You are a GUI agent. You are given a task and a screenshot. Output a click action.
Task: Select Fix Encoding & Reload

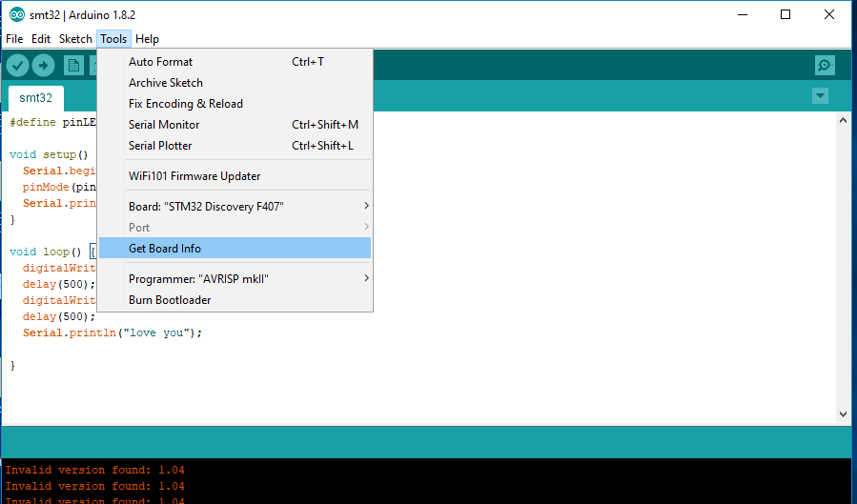tap(235, 104)
